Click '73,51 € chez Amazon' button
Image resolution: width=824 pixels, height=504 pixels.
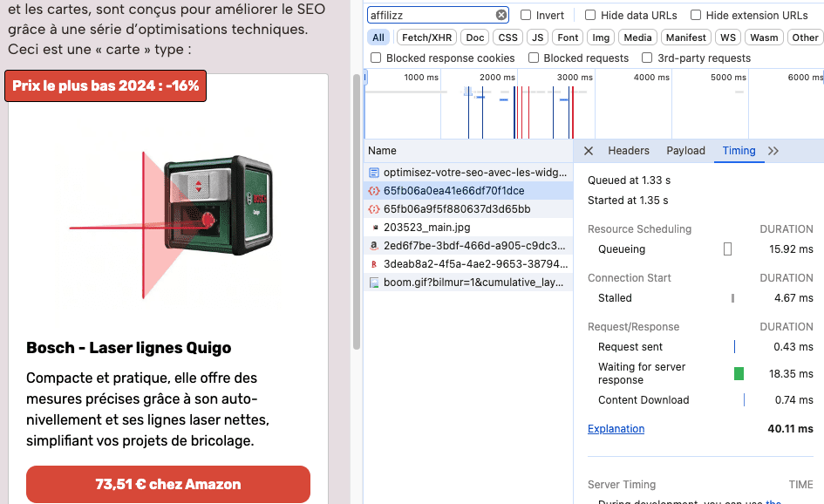(168, 484)
